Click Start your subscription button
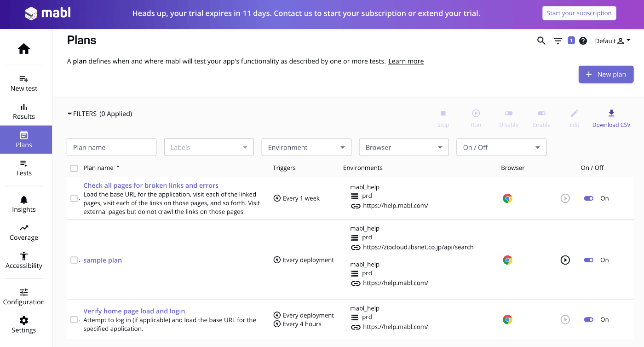This screenshot has height=347, width=644. [x=579, y=13]
